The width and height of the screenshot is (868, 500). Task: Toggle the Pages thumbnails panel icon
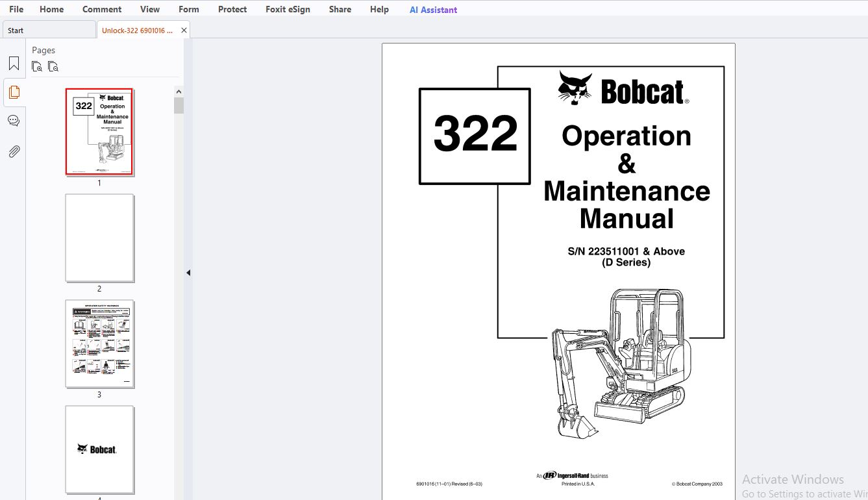coord(14,92)
